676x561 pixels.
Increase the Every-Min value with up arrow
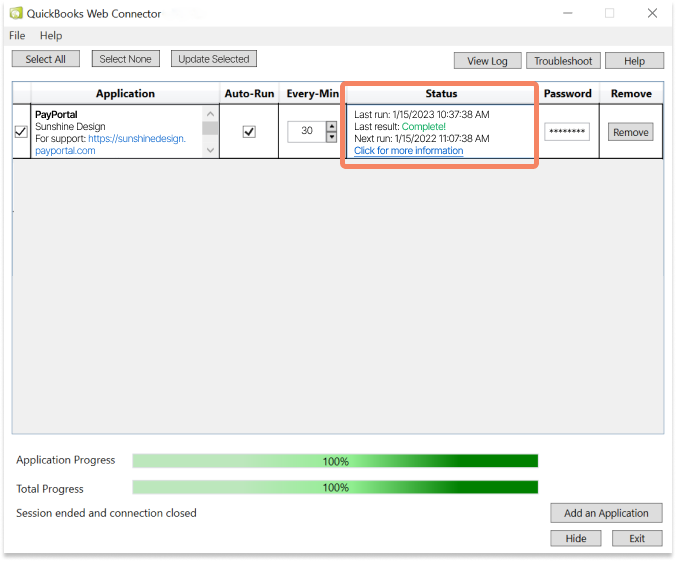(x=332, y=126)
